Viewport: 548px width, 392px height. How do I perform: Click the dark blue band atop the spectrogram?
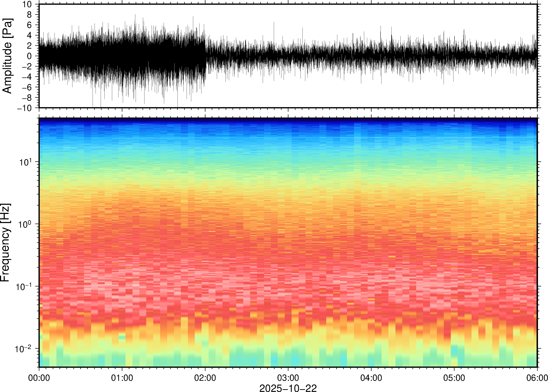pyautogui.click(x=288, y=120)
